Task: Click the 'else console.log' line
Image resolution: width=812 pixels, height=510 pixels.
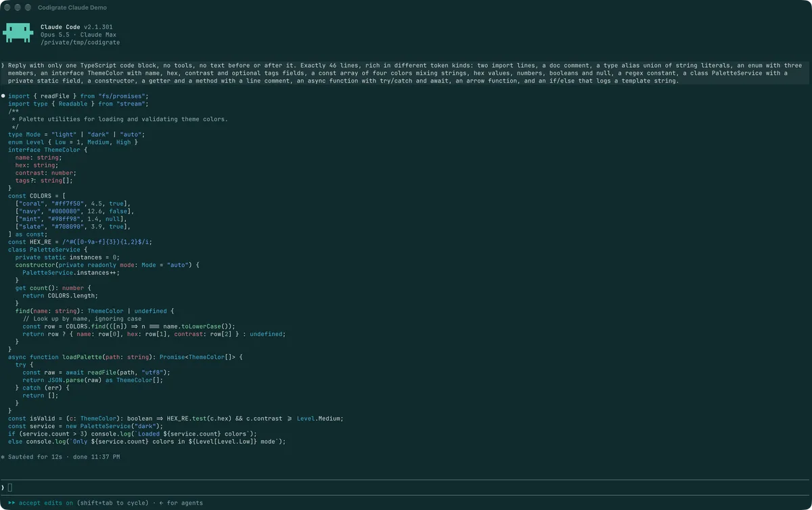Action: tap(147, 442)
